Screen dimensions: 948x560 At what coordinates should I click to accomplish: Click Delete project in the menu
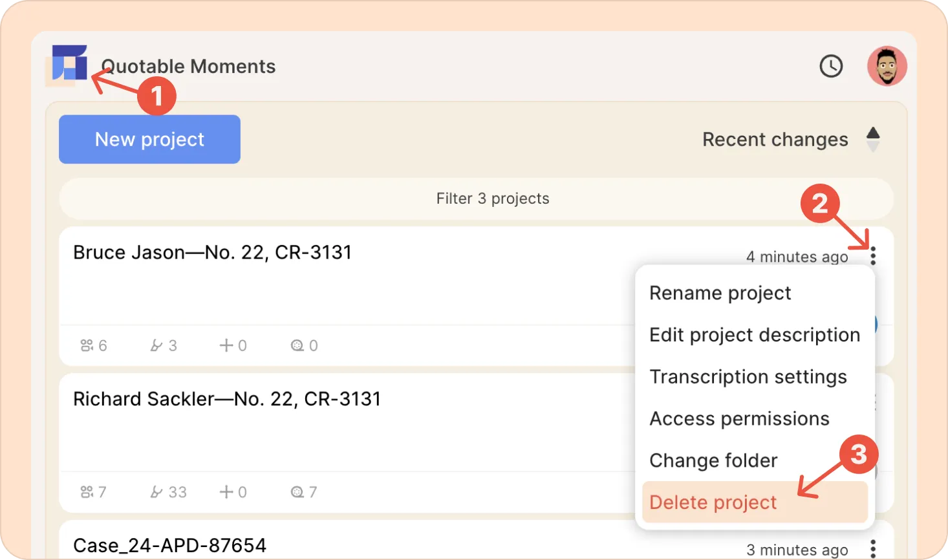point(713,502)
